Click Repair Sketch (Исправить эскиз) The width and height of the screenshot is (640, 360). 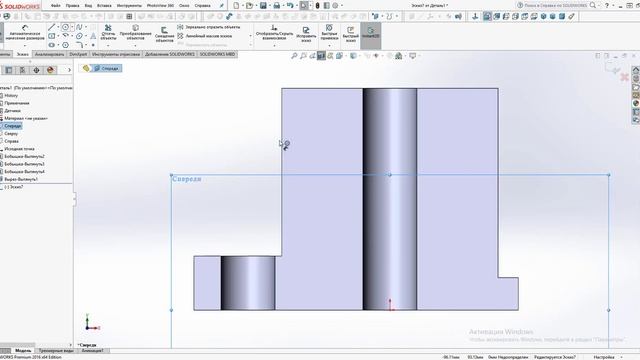[306, 34]
